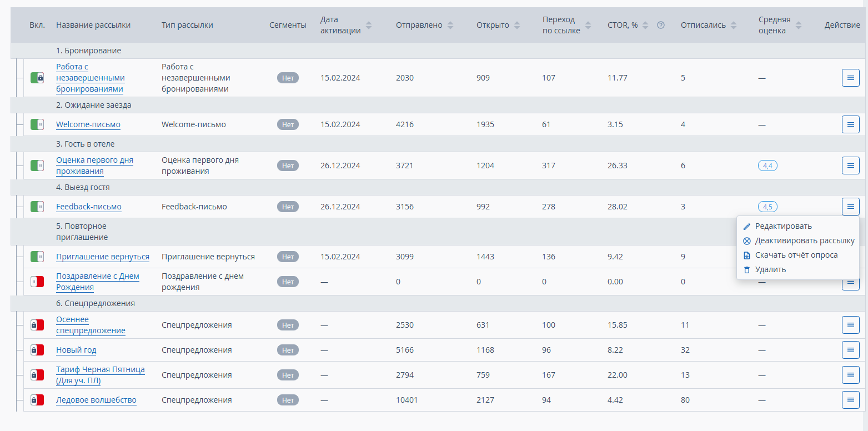The height and width of the screenshot is (431, 868).
Task: Sort by Дата активации column arrows
Action: tap(369, 25)
